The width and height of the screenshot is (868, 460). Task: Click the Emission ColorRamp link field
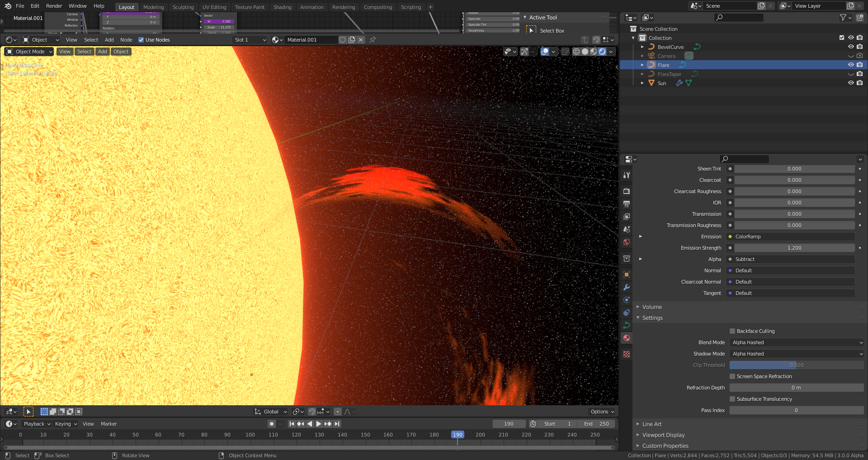[x=790, y=237]
